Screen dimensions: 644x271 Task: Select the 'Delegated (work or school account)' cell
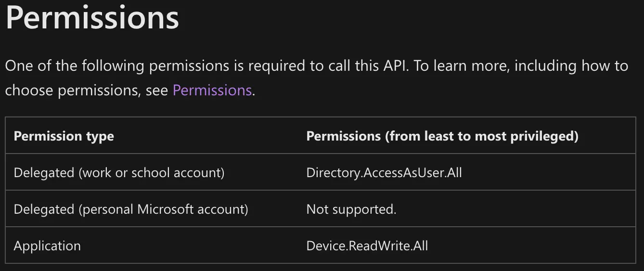click(x=119, y=172)
